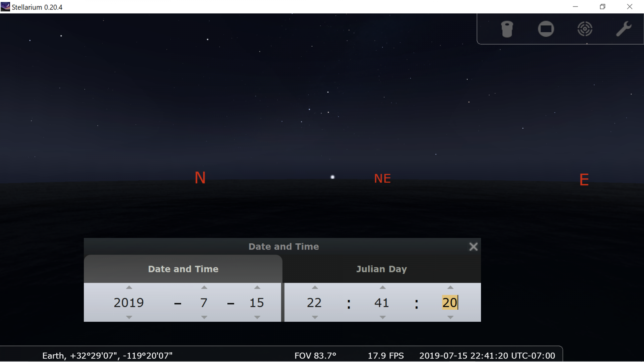
Task: Close the Date and Time dialog
Action: click(x=473, y=247)
